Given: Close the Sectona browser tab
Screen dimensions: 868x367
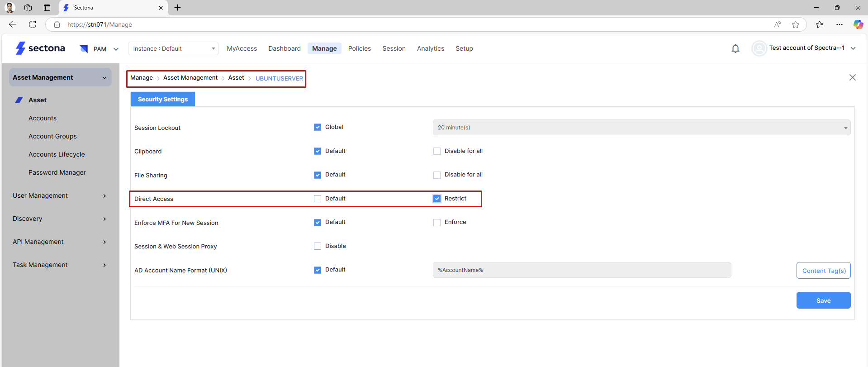Looking at the screenshot, I should [161, 8].
